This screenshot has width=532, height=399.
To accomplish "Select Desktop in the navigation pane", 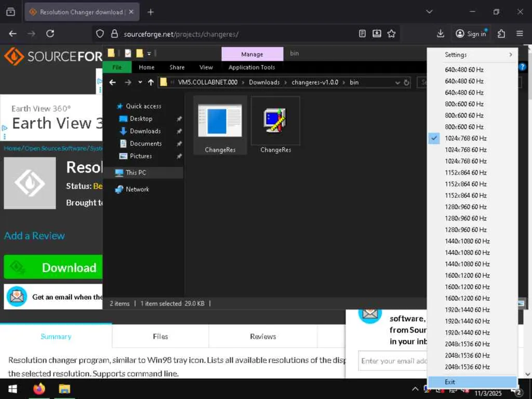I will point(141,119).
